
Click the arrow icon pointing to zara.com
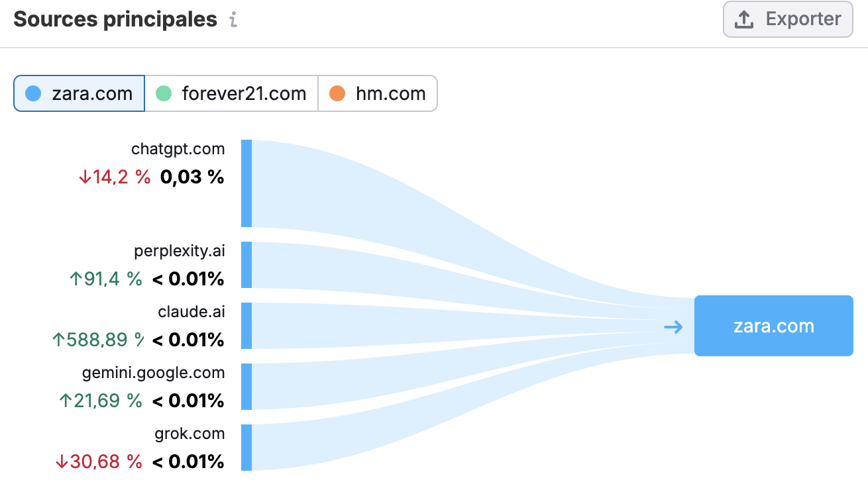673,326
